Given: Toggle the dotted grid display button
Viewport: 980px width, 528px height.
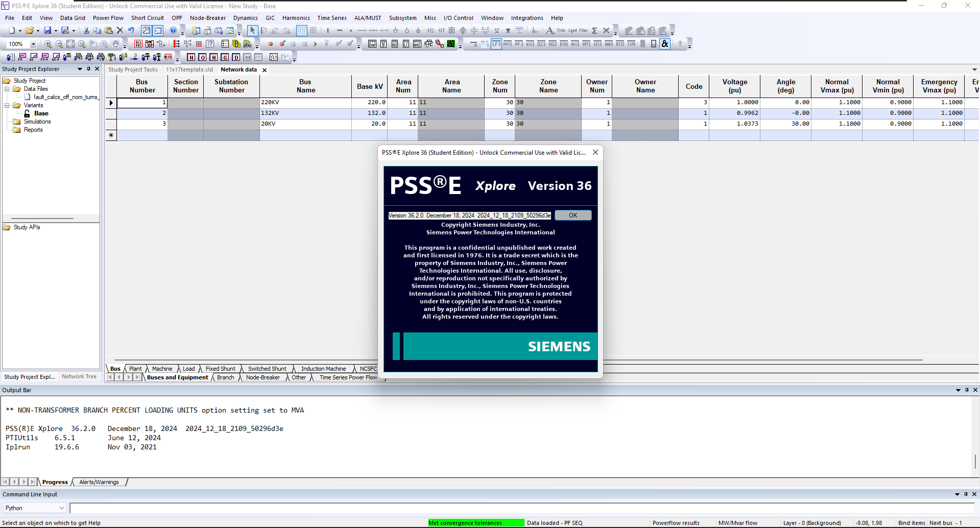Looking at the screenshot, I should pyautogui.click(x=302, y=31).
